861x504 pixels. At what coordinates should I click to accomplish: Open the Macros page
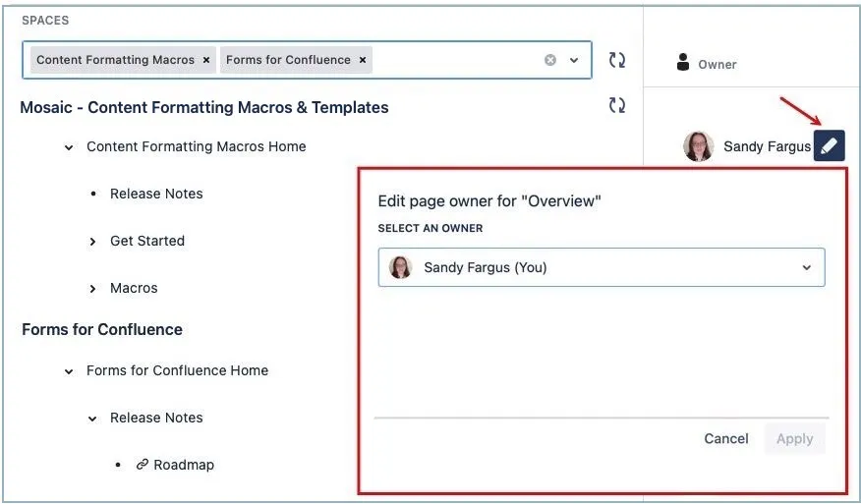134,288
